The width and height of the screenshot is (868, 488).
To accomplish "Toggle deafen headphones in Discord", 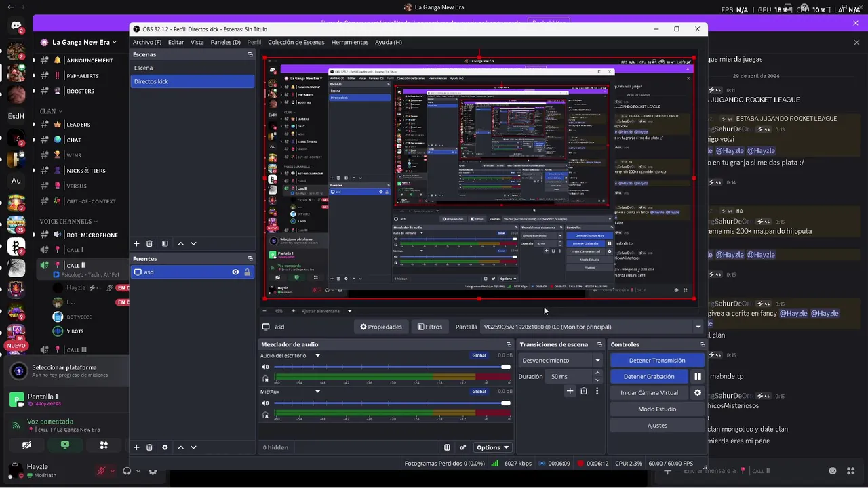I will pos(127,471).
